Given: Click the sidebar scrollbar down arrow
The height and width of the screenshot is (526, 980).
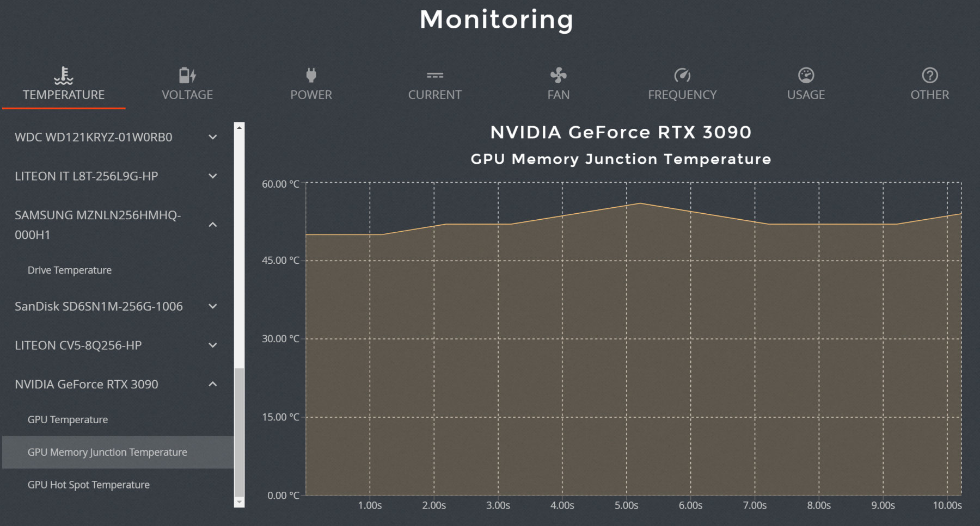Looking at the screenshot, I should pos(239,502).
